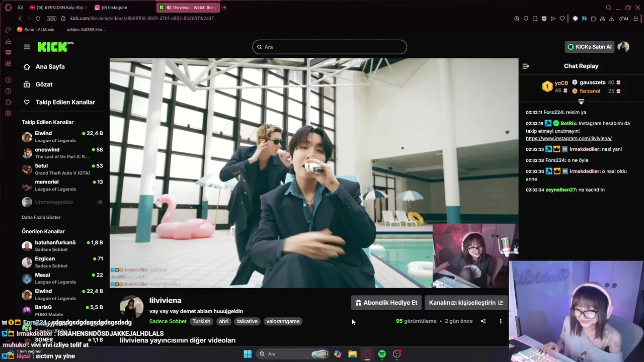644x362 pixels.
Task: Share the video with the share icon
Action: coord(483,321)
